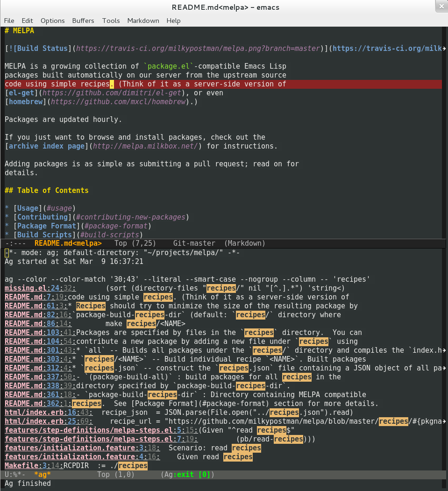
Task: Click 'Ag started at' timestamp line
Action: pyautogui.click(x=74, y=262)
